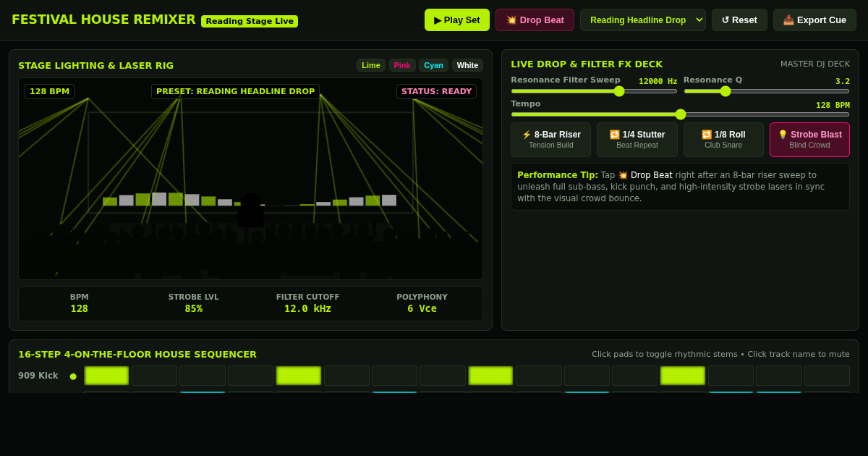The height and width of the screenshot is (456, 868).
Task: Toggle 909 Kick step 13 pad
Action: 683,376
